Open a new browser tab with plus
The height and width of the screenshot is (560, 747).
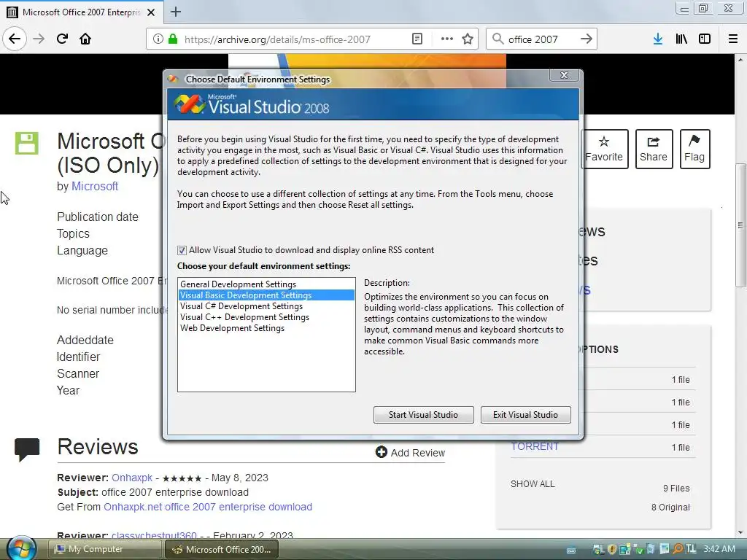click(176, 12)
